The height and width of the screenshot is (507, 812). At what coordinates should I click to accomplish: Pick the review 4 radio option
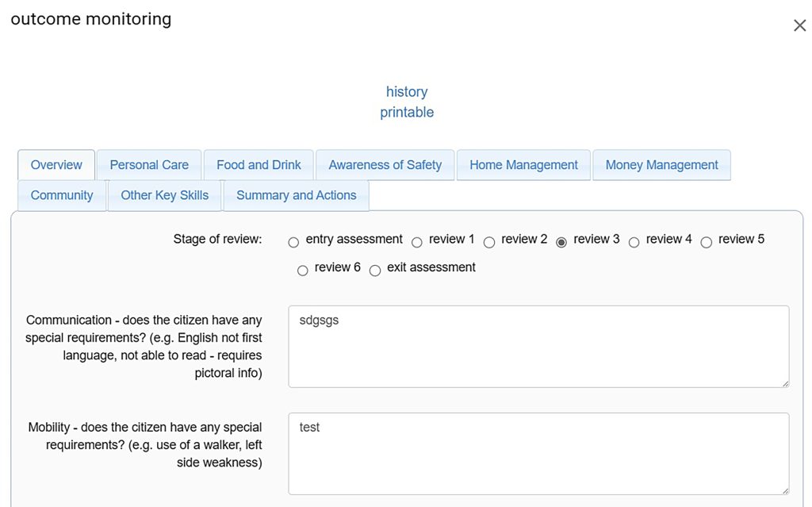click(634, 243)
